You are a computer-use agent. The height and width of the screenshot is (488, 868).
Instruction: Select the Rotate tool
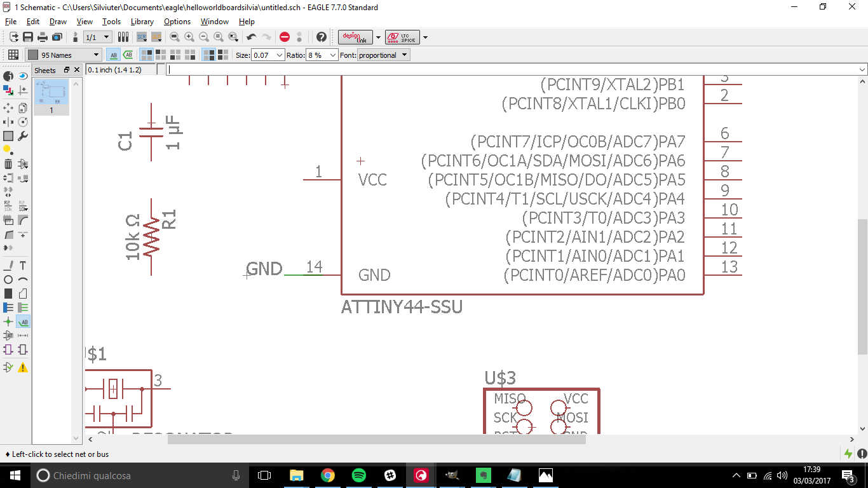point(23,121)
